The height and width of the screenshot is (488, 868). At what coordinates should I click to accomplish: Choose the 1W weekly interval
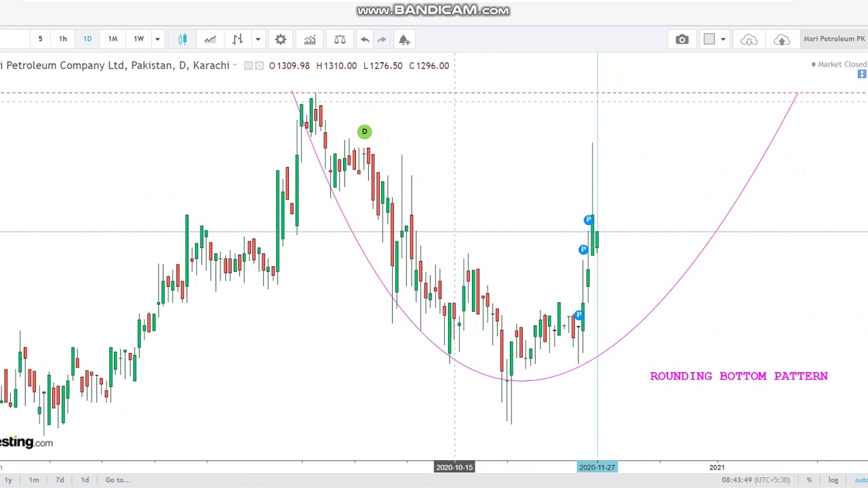coord(138,39)
